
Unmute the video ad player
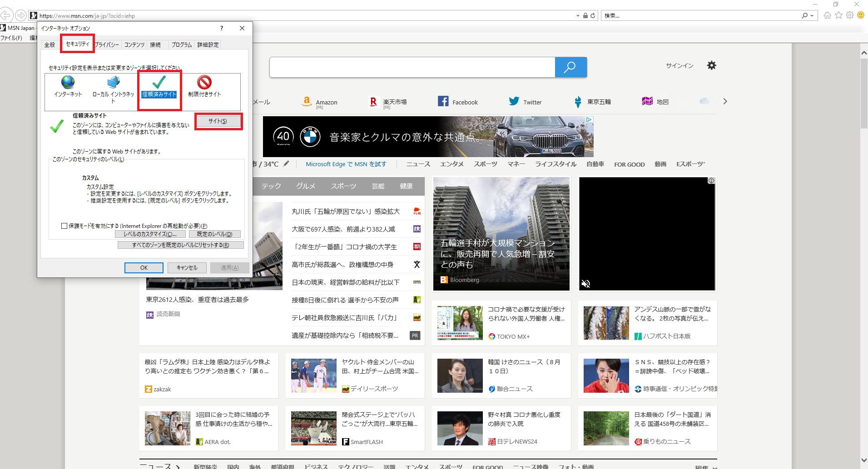[586, 284]
